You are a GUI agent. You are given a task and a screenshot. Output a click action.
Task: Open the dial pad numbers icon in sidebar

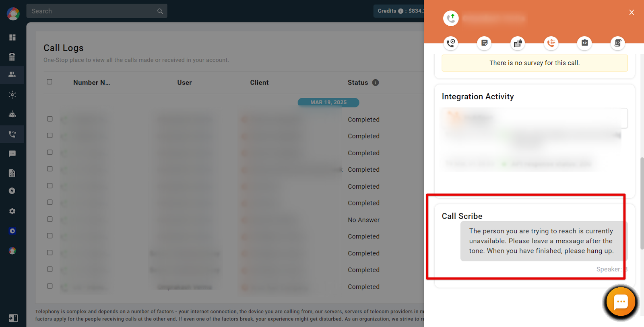tap(12, 57)
